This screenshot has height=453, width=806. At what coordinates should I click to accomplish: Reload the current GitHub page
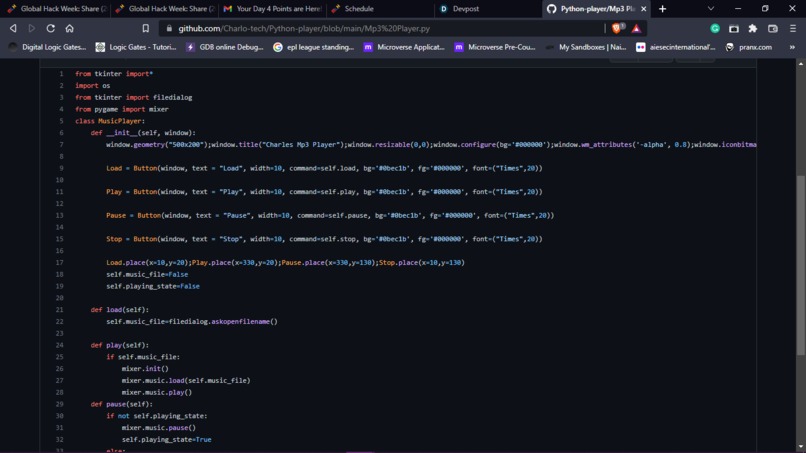50,28
